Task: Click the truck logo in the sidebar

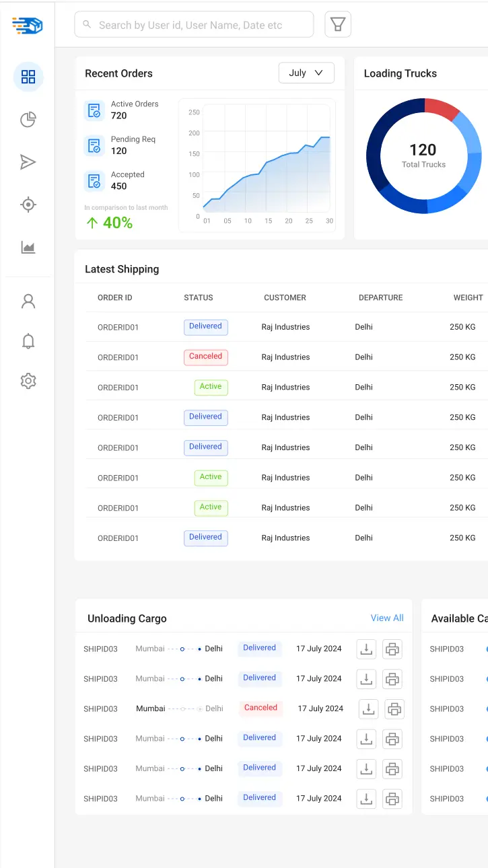Action: click(x=27, y=26)
